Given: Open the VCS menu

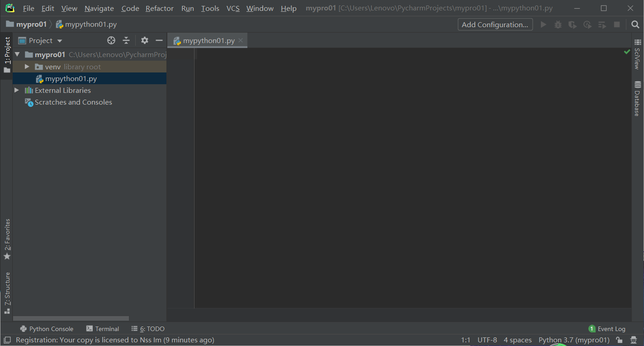Looking at the screenshot, I should (233, 8).
